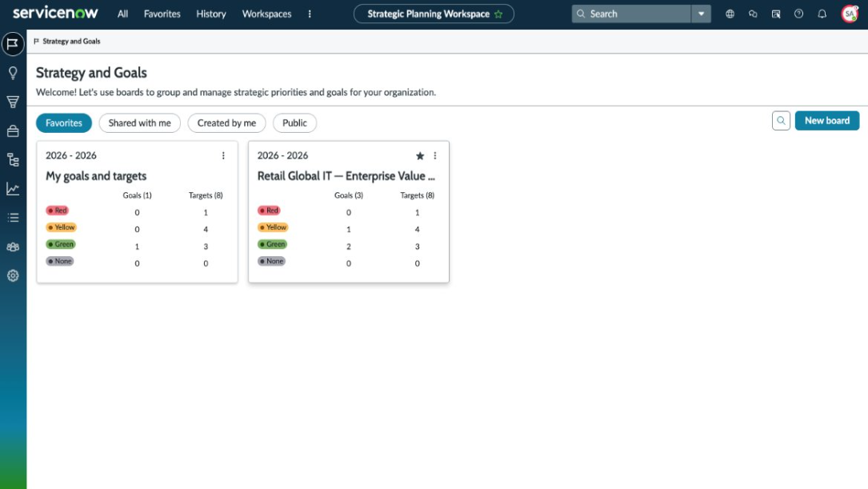
Task: Open the lightbulb ideas icon in sidebar
Action: [x=13, y=73]
